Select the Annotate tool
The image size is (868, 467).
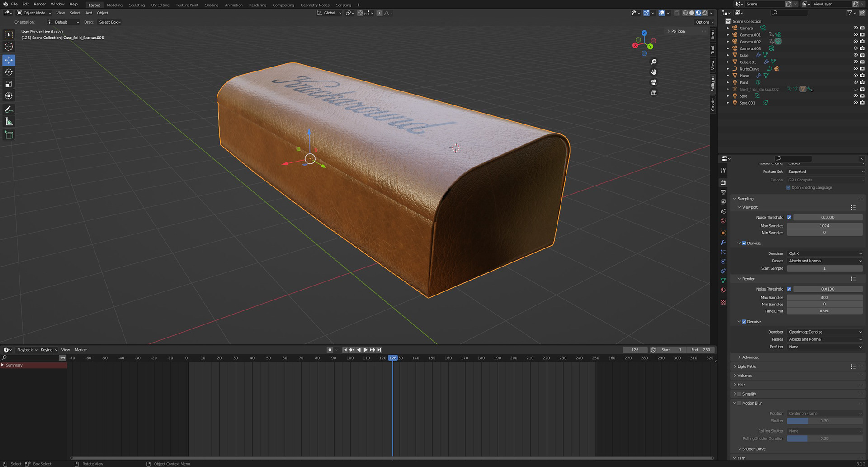coord(9,110)
